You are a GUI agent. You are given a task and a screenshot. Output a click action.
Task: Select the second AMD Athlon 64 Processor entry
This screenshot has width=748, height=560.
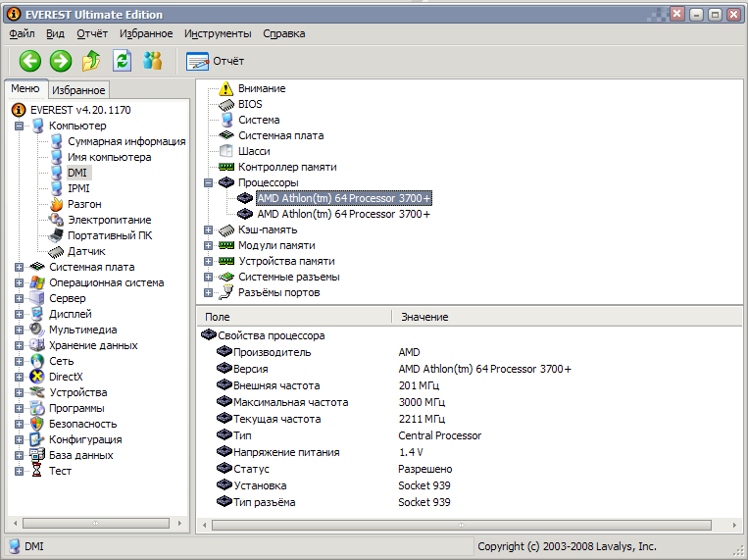coord(343,215)
